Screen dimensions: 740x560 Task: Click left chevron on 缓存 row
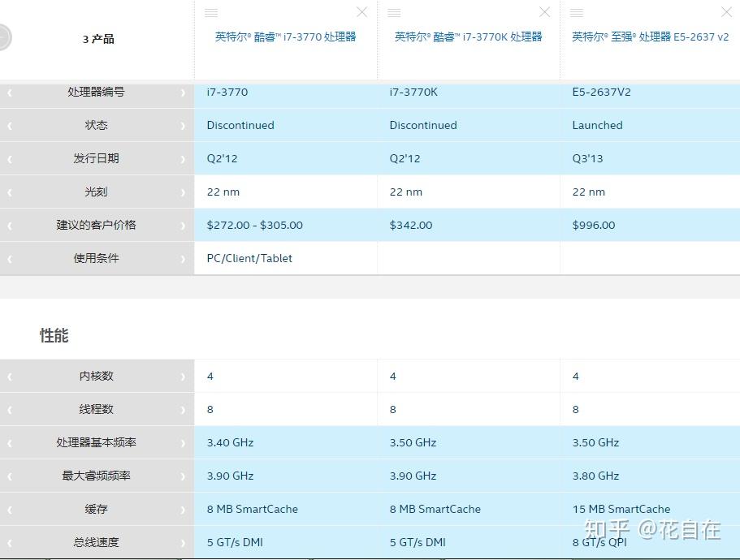pyautogui.click(x=10, y=510)
